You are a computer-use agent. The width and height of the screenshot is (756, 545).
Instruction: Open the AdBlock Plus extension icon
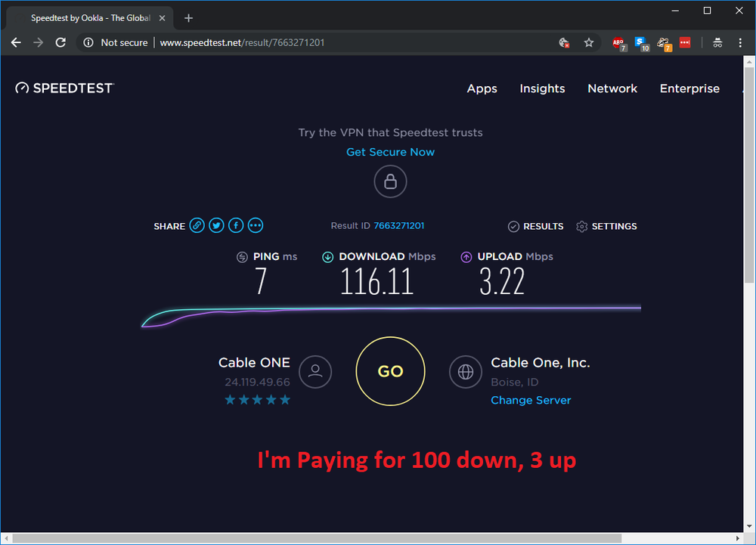(x=618, y=43)
